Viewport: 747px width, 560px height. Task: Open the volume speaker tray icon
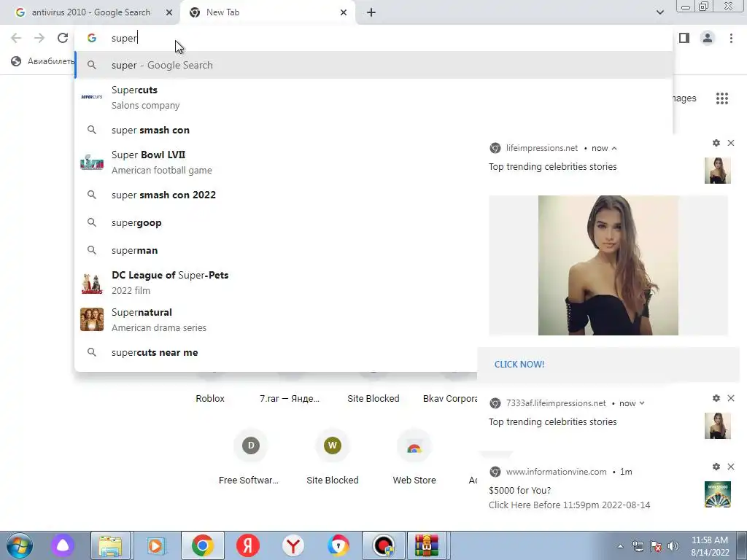(673, 546)
